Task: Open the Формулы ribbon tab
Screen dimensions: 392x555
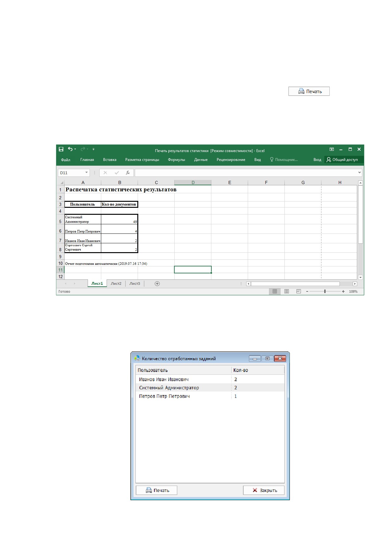Action: point(176,160)
